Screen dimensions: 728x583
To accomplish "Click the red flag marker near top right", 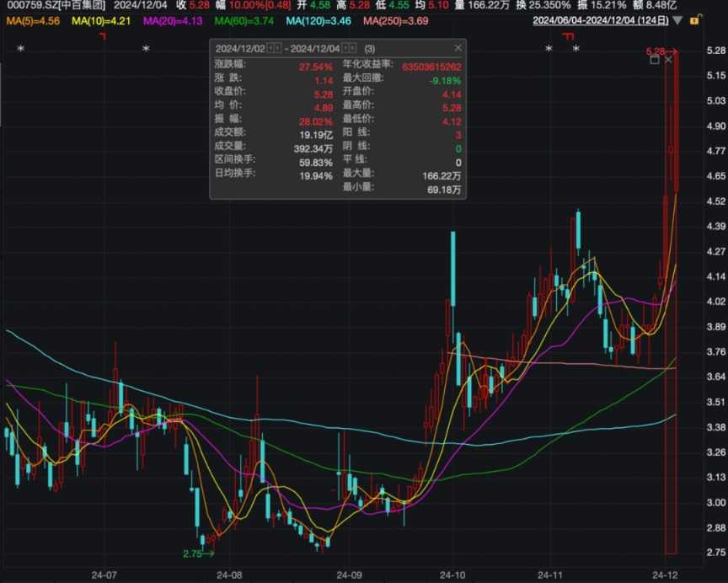I will [568, 36].
